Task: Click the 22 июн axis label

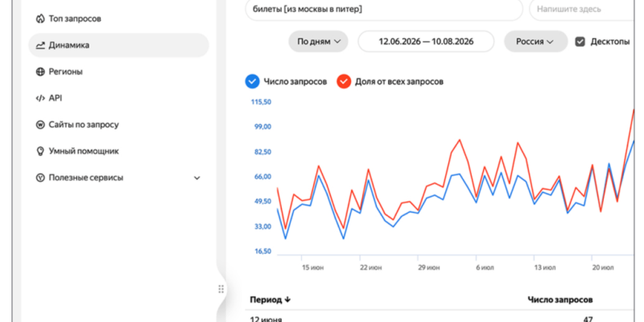Action: click(x=371, y=268)
